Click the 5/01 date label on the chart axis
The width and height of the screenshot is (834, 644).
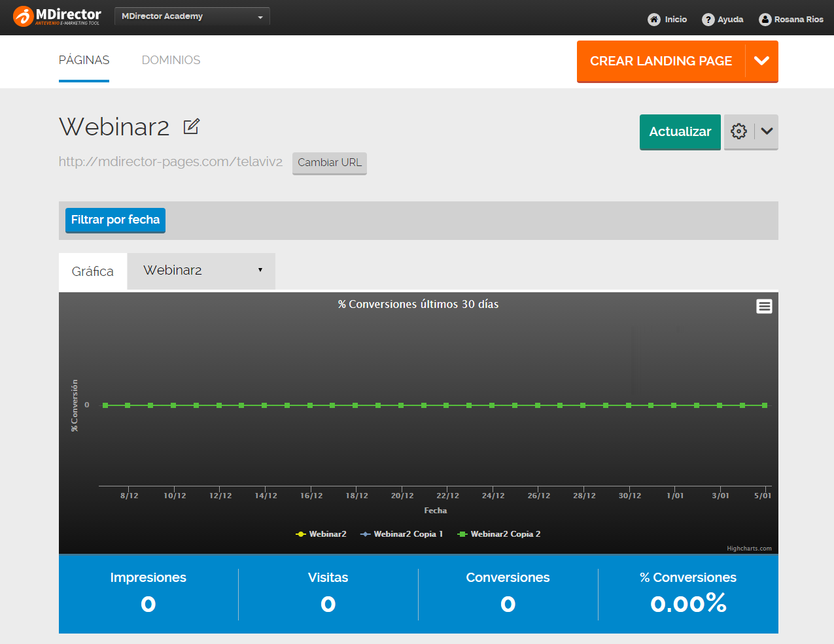[x=763, y=496]
